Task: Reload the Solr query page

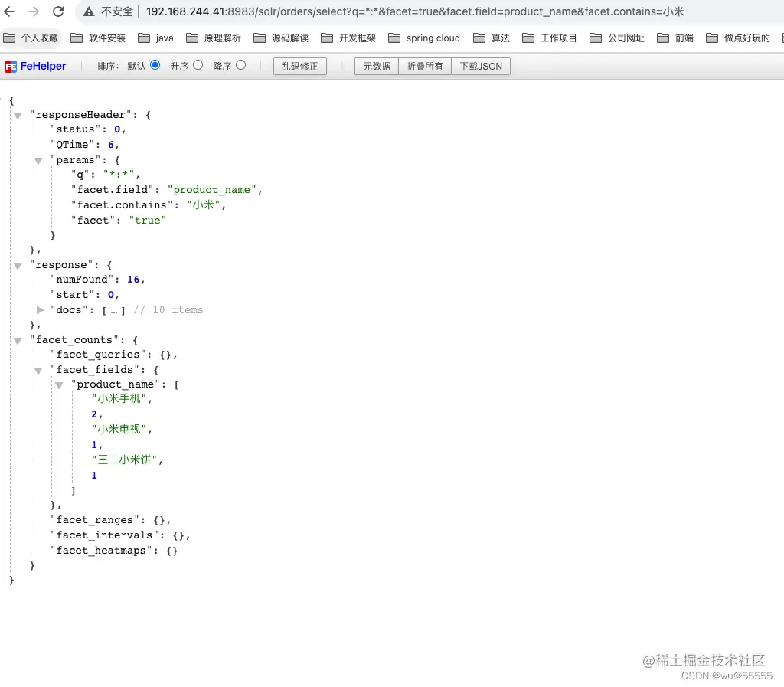Action: [x=58, y=11]
